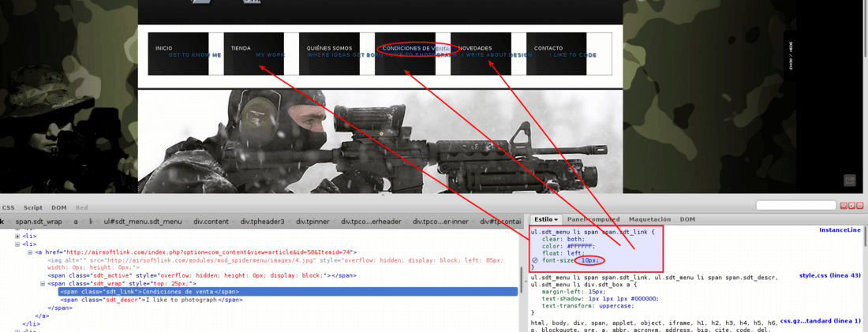
Task: Open Firebug in a new window
Action: point(852,206)
